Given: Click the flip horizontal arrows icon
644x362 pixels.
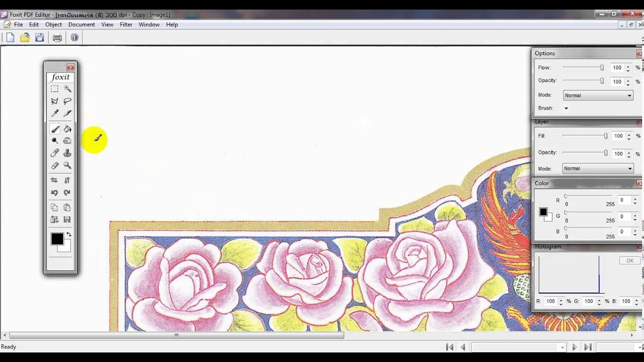Looking at the screenshot, I should click(54, 180).
